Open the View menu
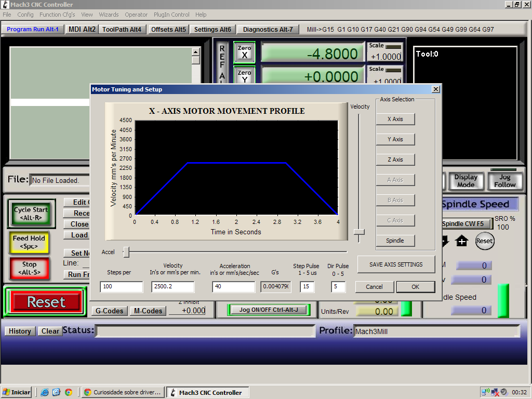Image resolution: width=532 pixels, height=399 pixels. click(x=87, y=15)
